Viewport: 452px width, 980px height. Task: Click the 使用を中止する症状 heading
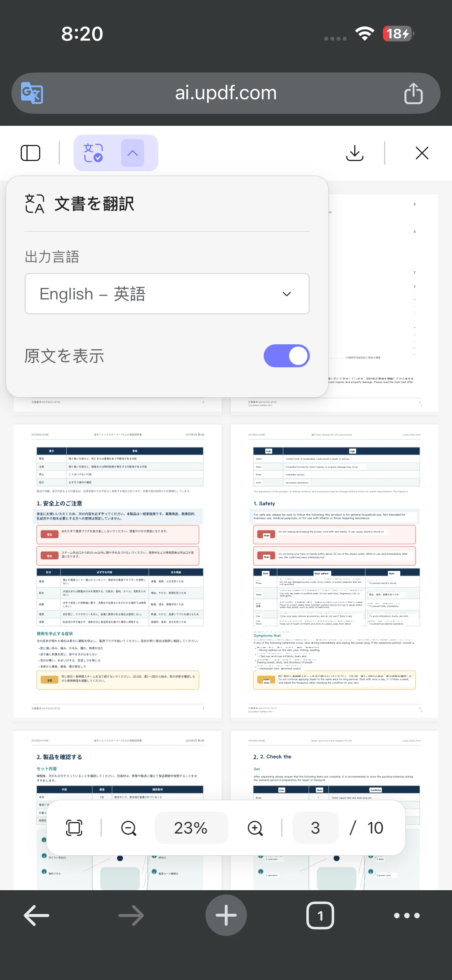(x=55, y=634)
